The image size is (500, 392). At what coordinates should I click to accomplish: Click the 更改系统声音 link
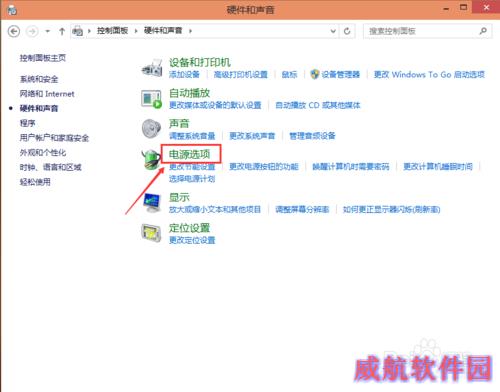252,136
